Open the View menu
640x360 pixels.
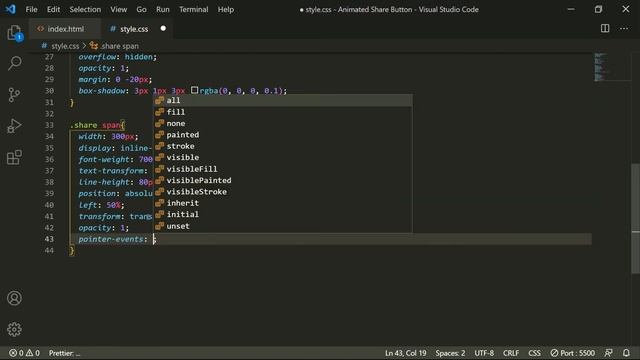pos(118,9)
